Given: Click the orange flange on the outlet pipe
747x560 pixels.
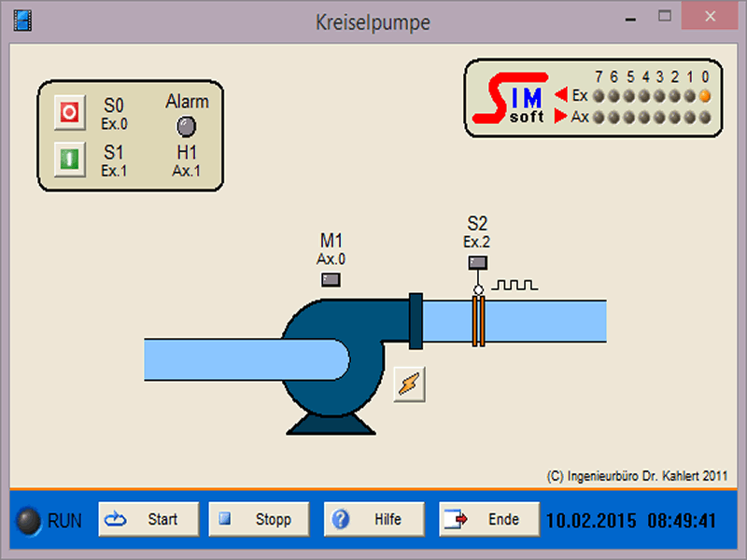Looking at the screenshot, I should coord(477,322).
